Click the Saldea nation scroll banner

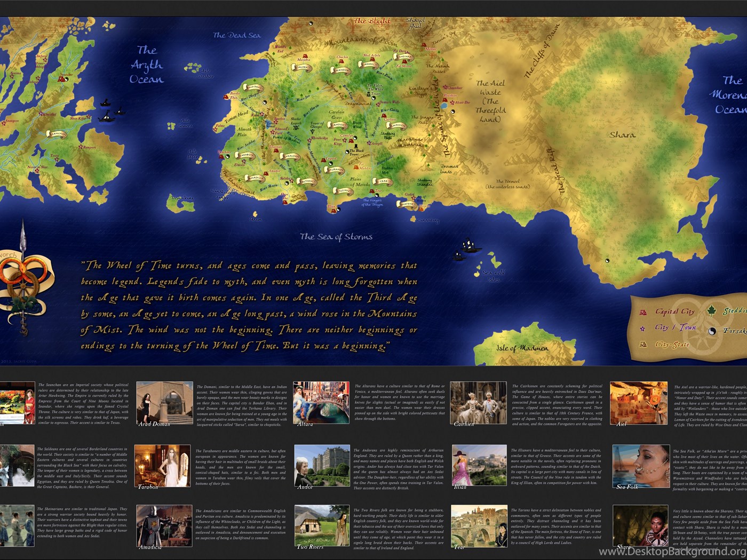point(301,68)
